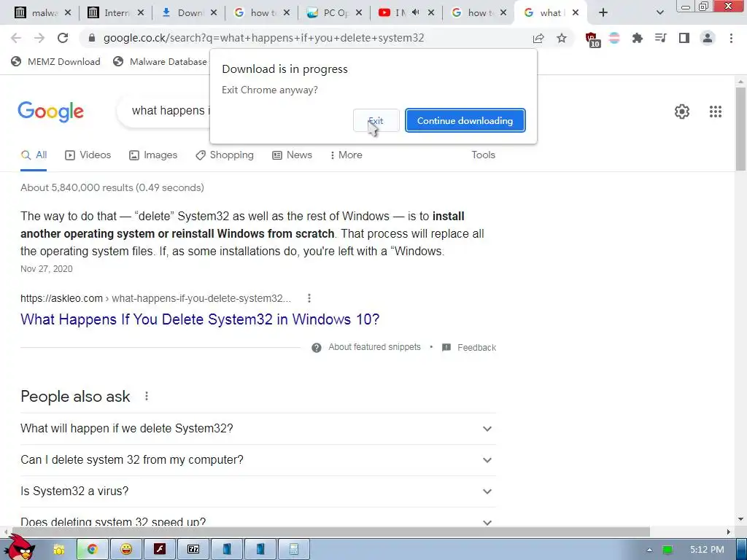This screenshot has height=560, width=747.
Task: Show hidden system tray icons
Action: click(x=649, y=550)
